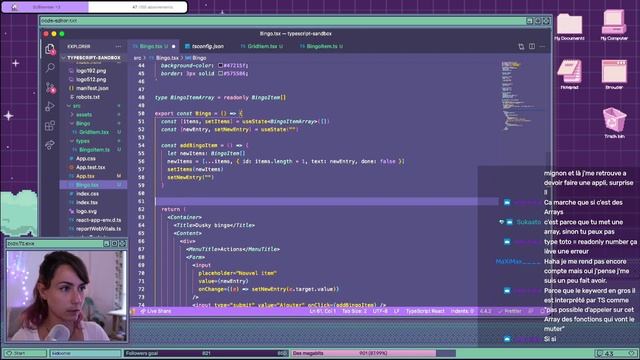The width and height of the screenshot is (640, 360).
Task: Expand the assets folder
Action: click(84, 115)
